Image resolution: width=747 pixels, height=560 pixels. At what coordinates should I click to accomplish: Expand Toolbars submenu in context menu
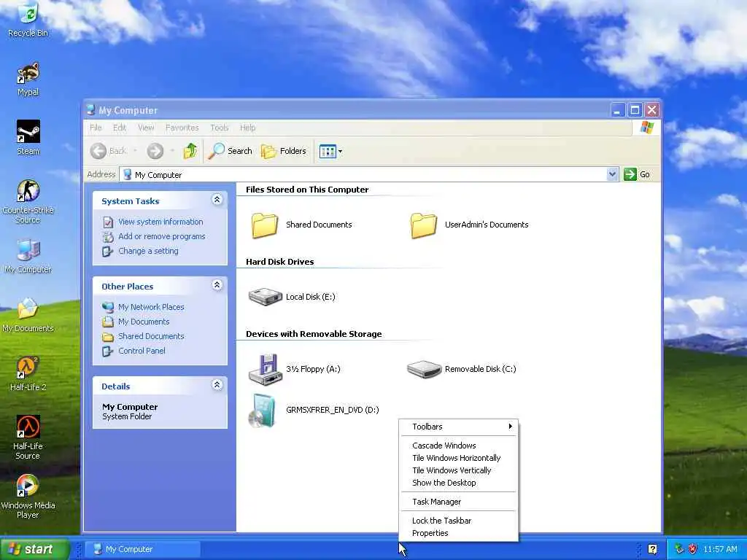tap(458, 427)
